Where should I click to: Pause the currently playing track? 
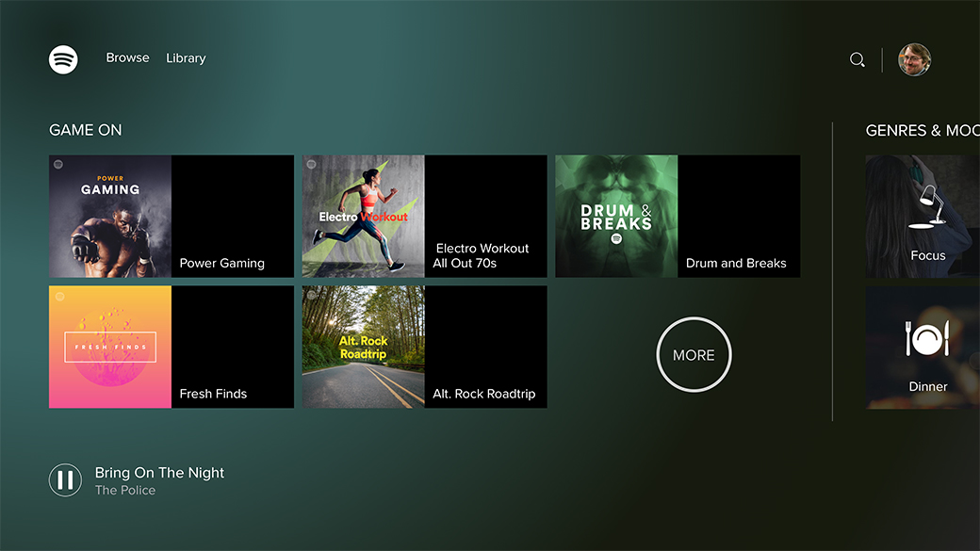(65, 480)
